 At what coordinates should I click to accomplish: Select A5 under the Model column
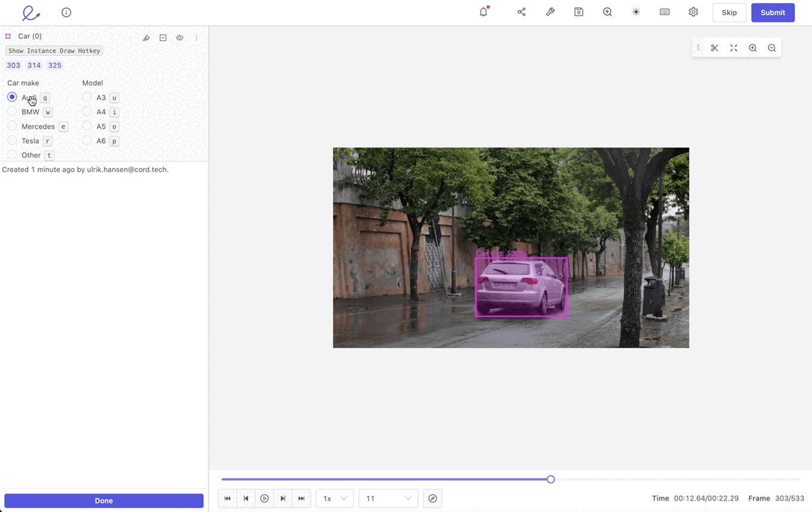coord(87,126)
